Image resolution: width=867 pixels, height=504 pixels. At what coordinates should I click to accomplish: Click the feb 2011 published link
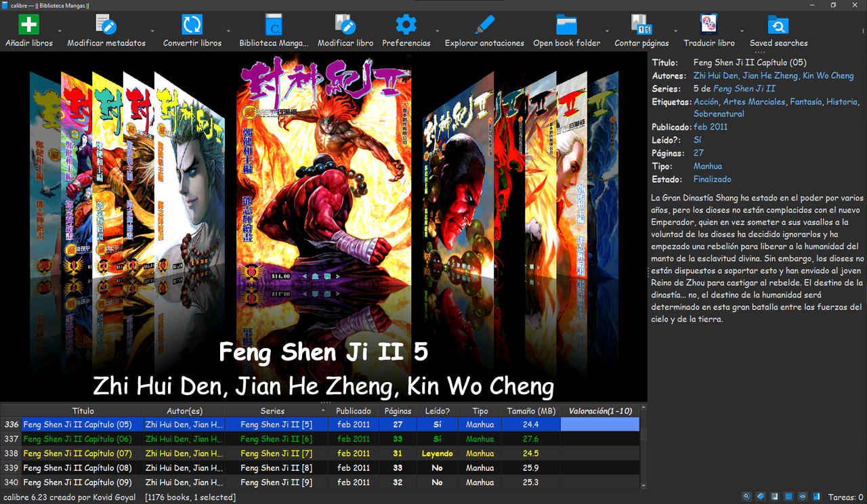click(710, 127)
